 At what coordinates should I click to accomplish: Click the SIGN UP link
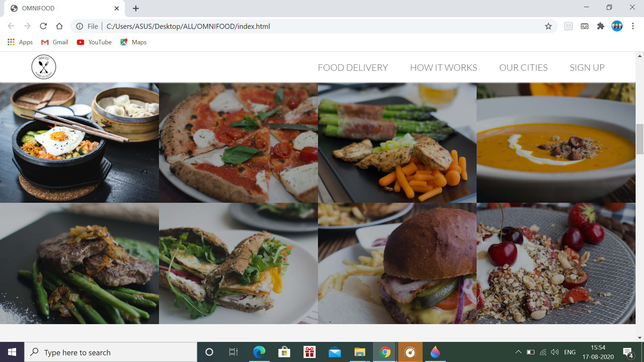pyautogui.click(x=587, y=67)
